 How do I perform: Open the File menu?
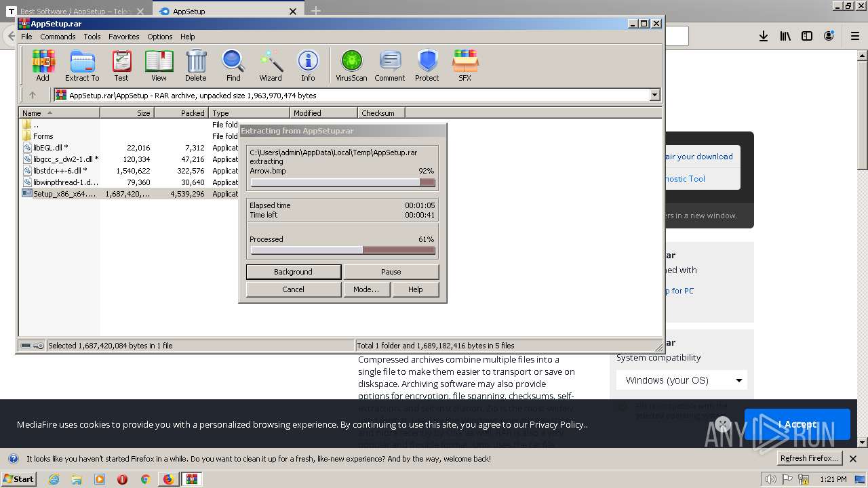coord(26,37)
